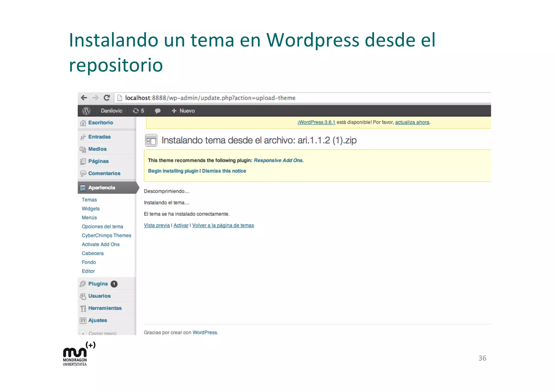555x392 pixels.
Task: Open Opciones del tema
Action: [x=102, y=226]
